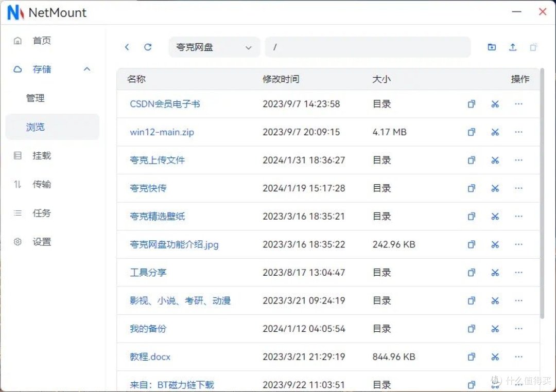Switch to 管理 under 存储

coord(36,98)
